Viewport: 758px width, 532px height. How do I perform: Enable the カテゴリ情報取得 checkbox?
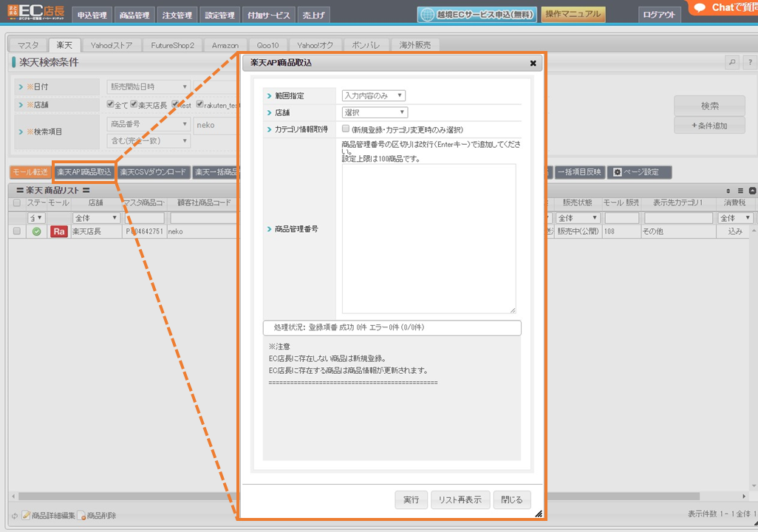[x=346, y=129]
